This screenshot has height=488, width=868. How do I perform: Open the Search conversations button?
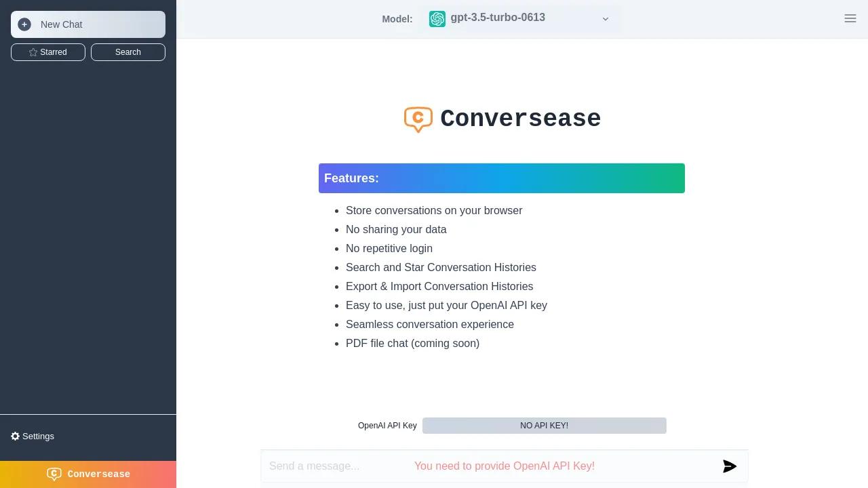click(x=128, y=52)
